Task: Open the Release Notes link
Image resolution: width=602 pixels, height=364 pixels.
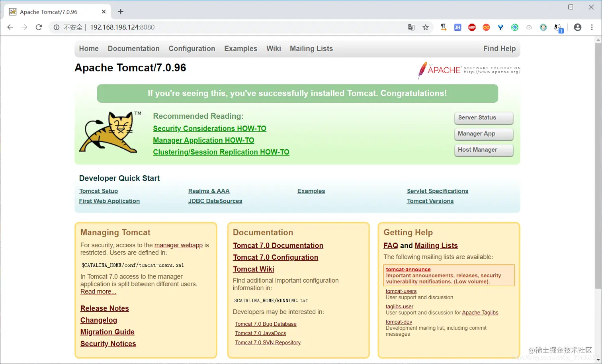Action: [x=105, y=309]
